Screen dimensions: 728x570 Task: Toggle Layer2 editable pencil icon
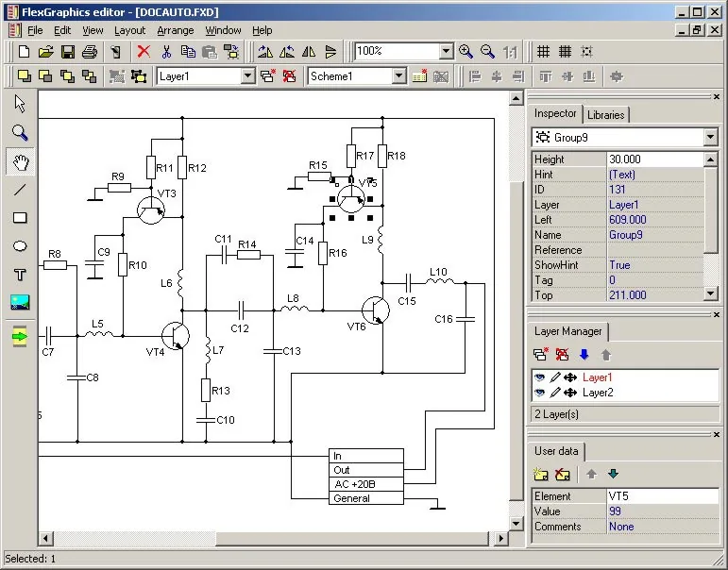pyautogui.click(x=555, y=393)
